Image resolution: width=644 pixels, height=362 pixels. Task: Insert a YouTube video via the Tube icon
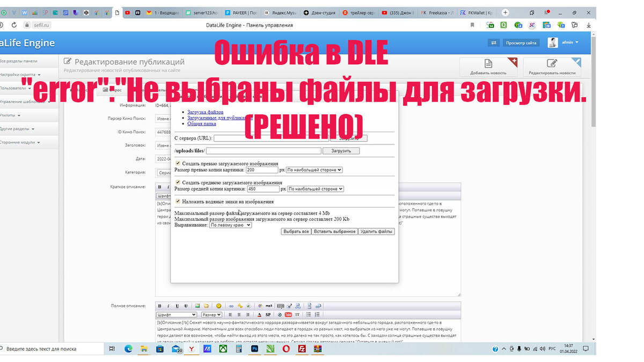(x=288, y=315)
